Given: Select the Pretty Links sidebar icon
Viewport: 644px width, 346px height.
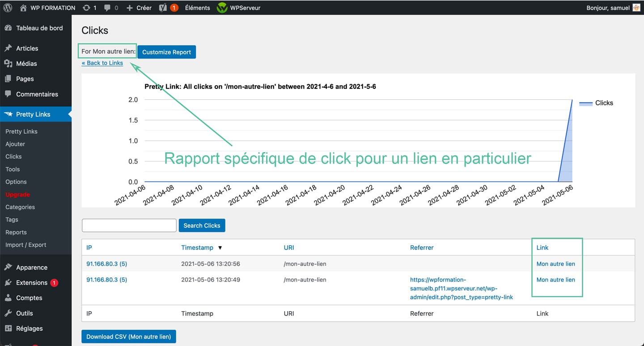Looking at the screenshot, I should (x=8, y=114).
